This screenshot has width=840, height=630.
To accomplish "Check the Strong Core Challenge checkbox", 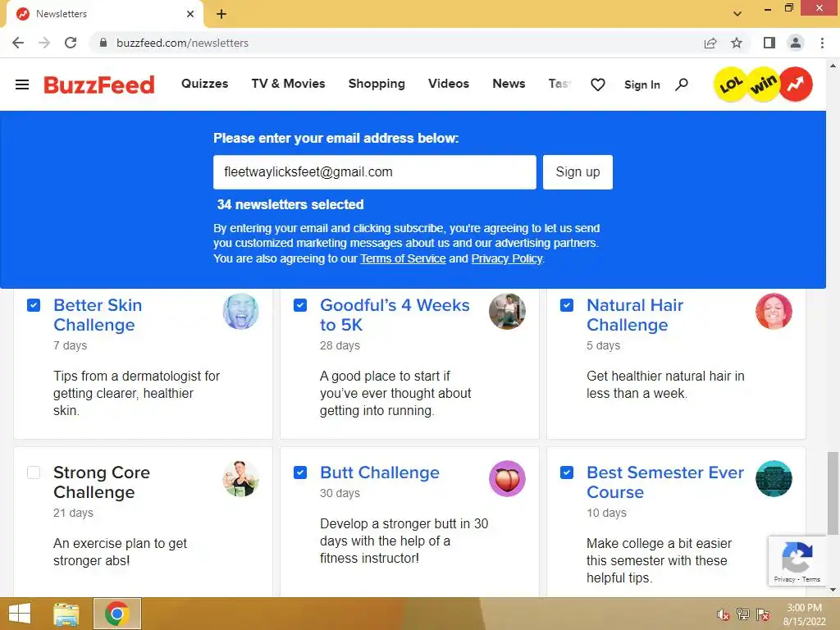I will click(34, 472).
